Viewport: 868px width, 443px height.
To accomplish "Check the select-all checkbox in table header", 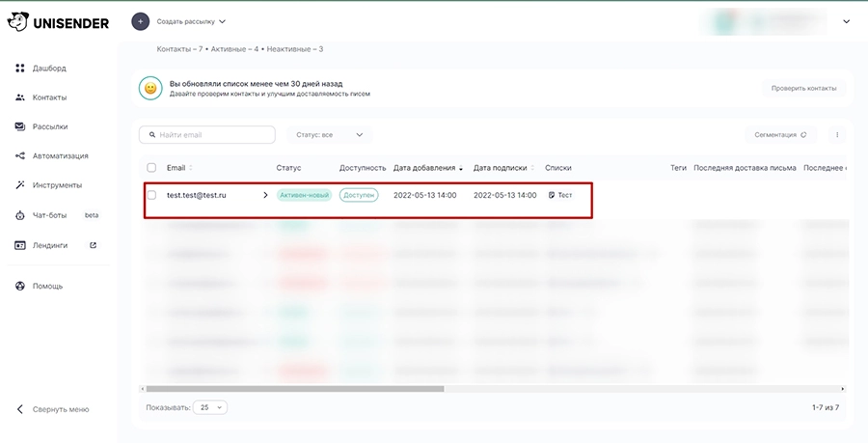I will (151, 168).
